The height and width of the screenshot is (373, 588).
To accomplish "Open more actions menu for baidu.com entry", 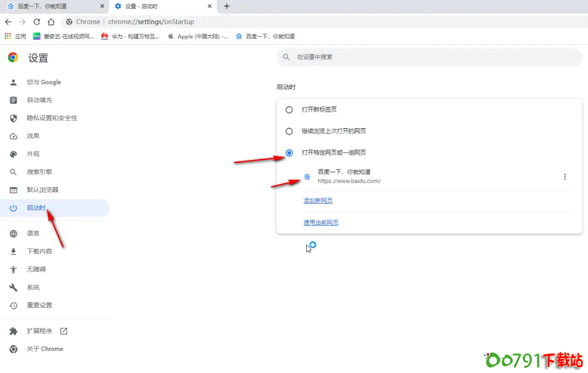I will pyautogui.click(x=565, y=177).
